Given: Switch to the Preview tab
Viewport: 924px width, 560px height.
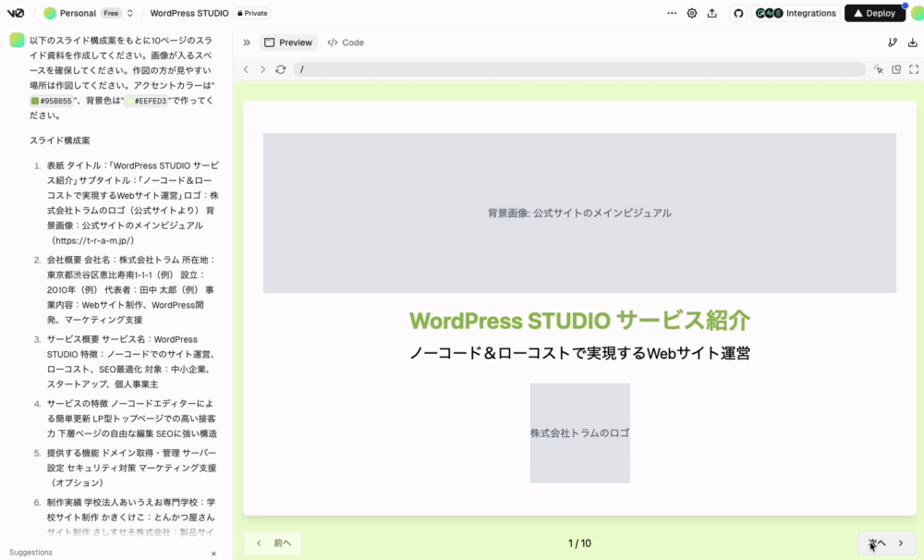Looking at the screenshot, I should coord(288,43).
